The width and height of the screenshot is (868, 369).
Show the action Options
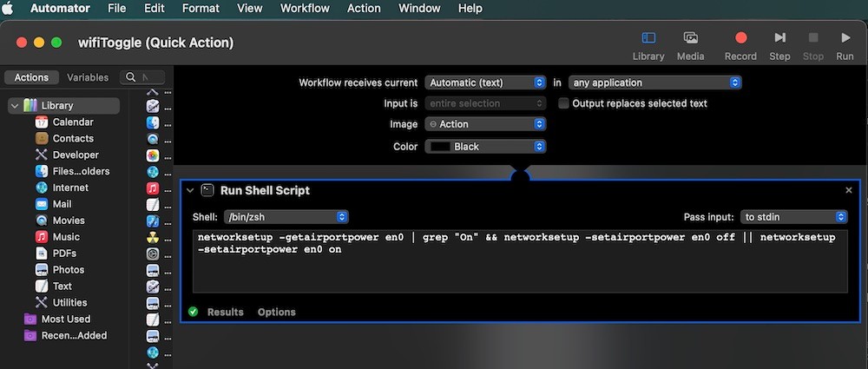click(x=276, y=312)
